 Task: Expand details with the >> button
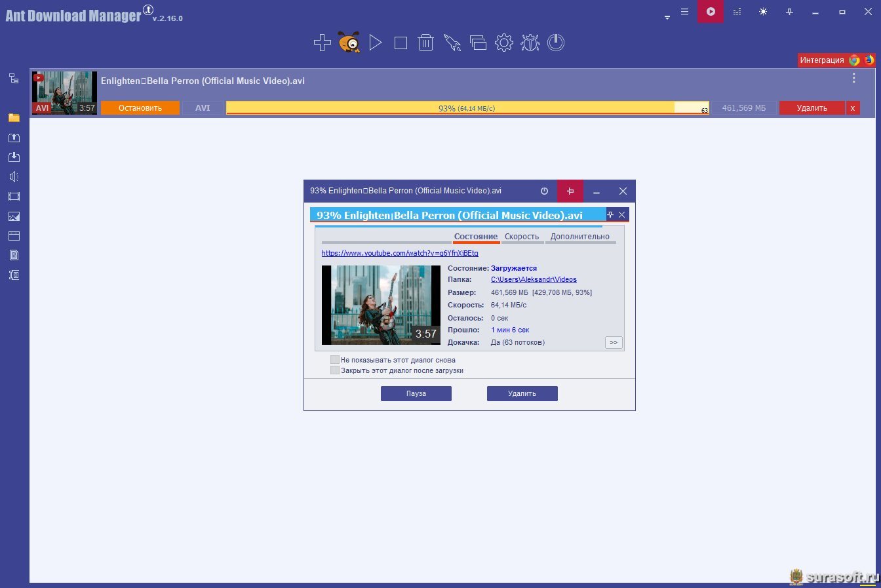coord(614,342)
